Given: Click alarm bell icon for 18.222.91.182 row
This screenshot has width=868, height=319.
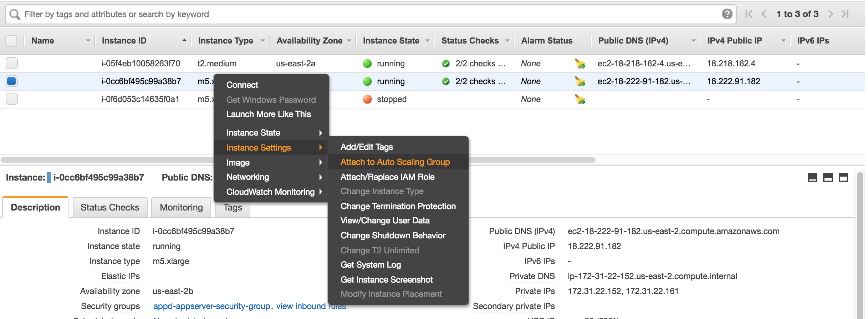Looking at the screenshot, I should (580, 81).
